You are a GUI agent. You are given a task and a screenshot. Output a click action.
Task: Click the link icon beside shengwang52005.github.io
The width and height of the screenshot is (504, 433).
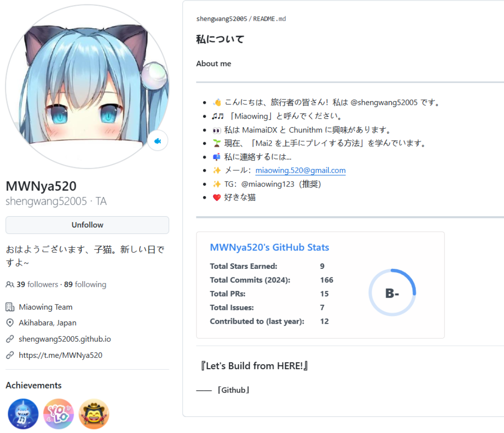point(9,339)
